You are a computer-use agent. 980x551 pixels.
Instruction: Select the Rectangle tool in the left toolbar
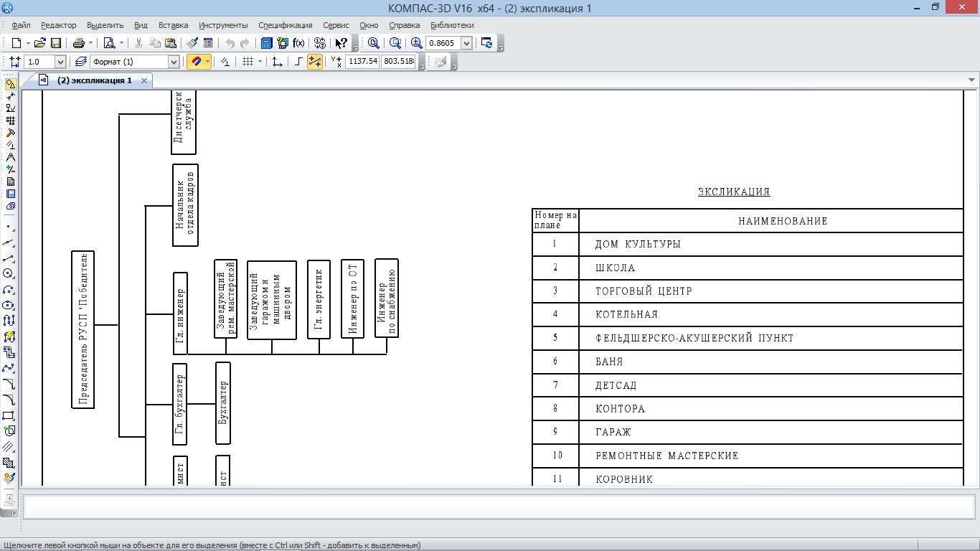9,415
